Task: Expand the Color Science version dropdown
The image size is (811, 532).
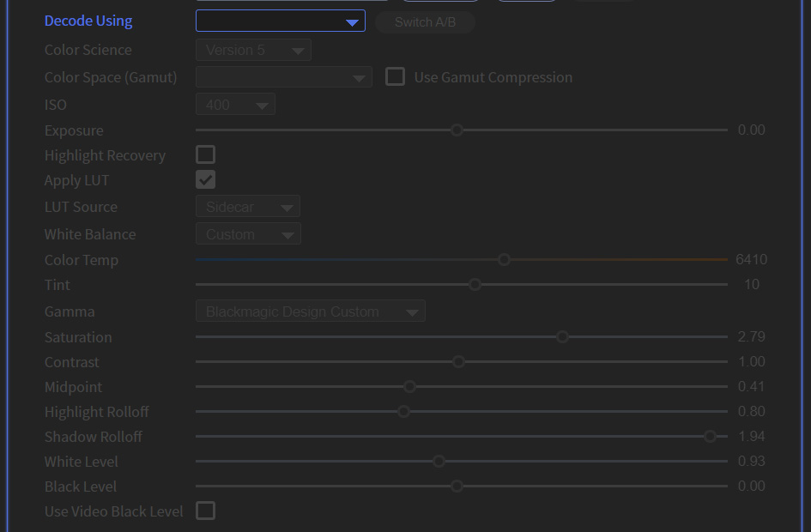Action: click(252, 49)
